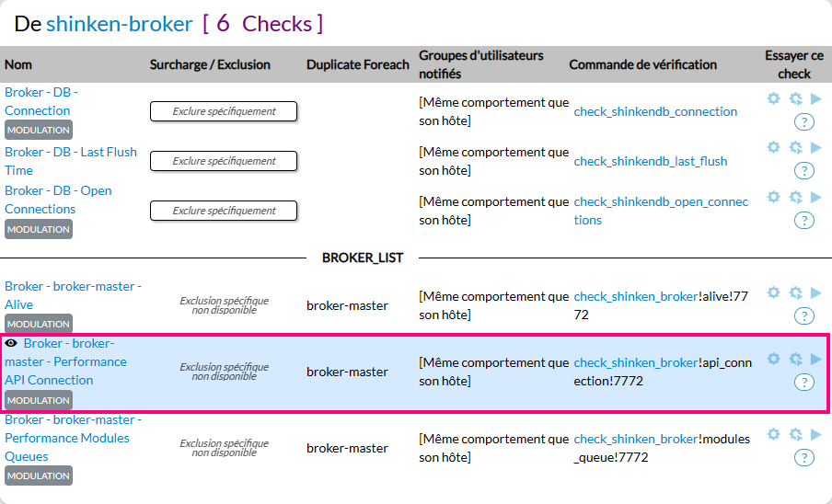
Task: Click MODULATION badge under broker-master - Alive
Action: (39, 324)
